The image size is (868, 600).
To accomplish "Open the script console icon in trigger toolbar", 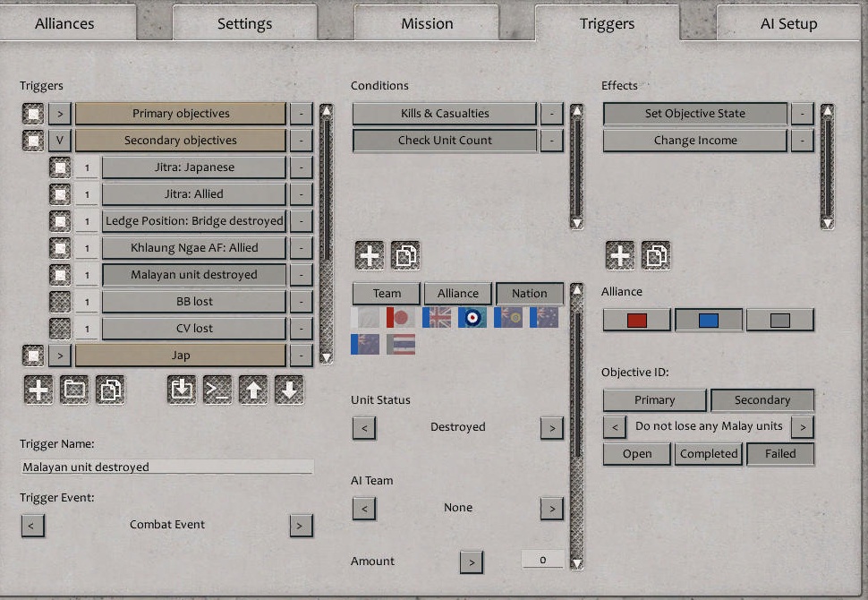I will pos(217,390).
